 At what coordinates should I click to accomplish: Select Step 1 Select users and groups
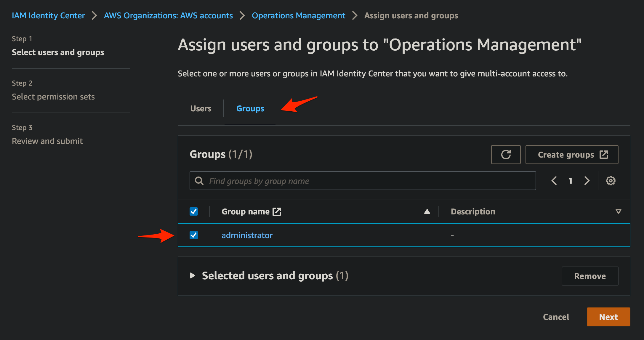click(58, 52)
